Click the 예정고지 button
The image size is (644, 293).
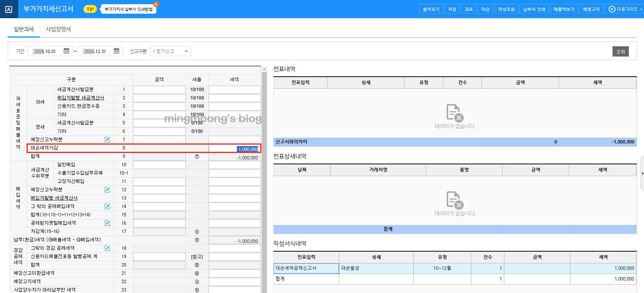[591, 9]
